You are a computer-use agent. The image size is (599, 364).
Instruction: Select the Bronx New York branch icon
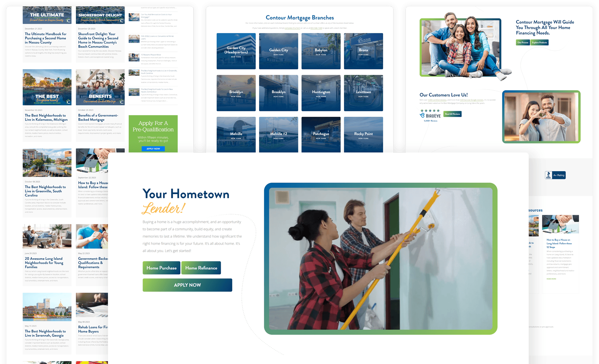(x=363, y=51)
